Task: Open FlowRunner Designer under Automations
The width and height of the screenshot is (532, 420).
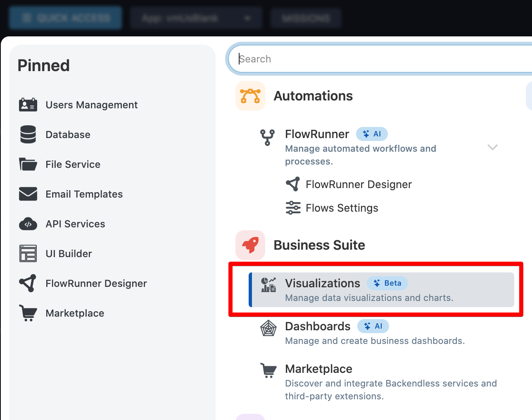Action: point(349,184)
